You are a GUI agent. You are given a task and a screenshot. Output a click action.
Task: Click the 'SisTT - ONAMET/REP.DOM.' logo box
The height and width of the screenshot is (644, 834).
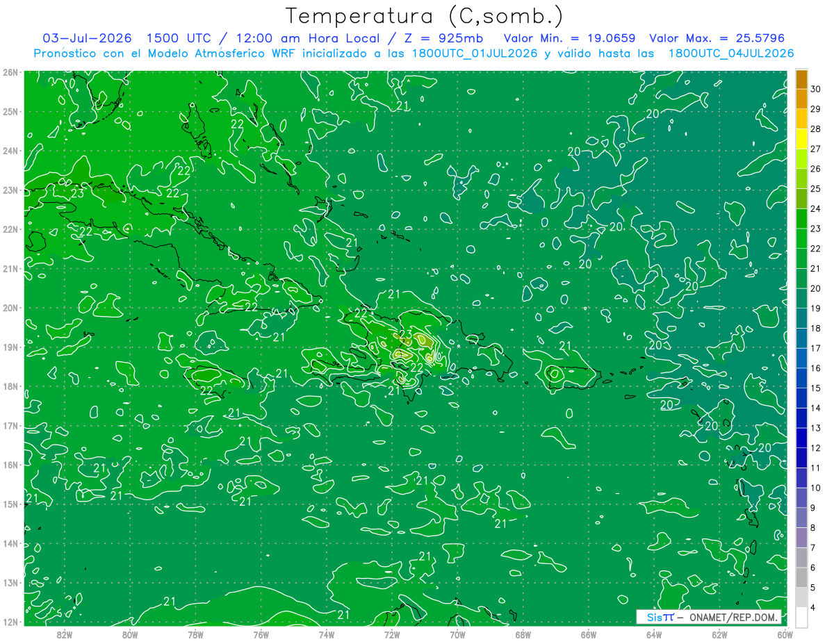click(x=708, y=617)
